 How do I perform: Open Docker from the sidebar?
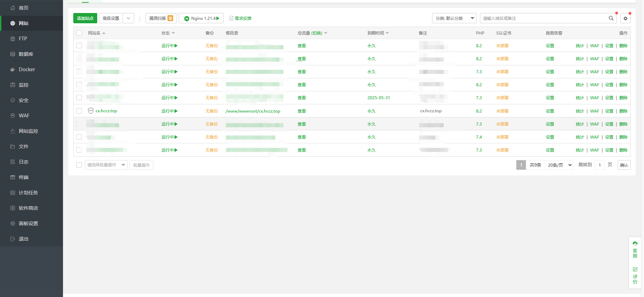[x=27, y=69]
